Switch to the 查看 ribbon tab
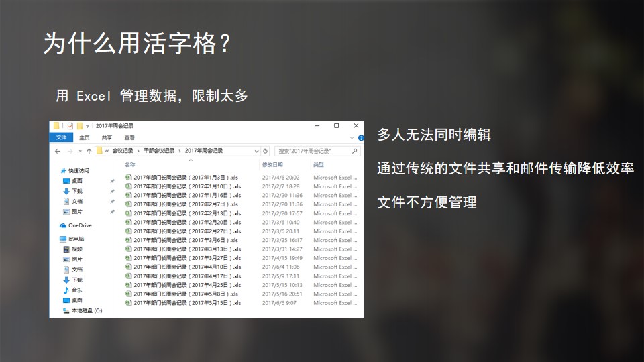The width and height of the screenshot is (644, 362). point(129,137)
